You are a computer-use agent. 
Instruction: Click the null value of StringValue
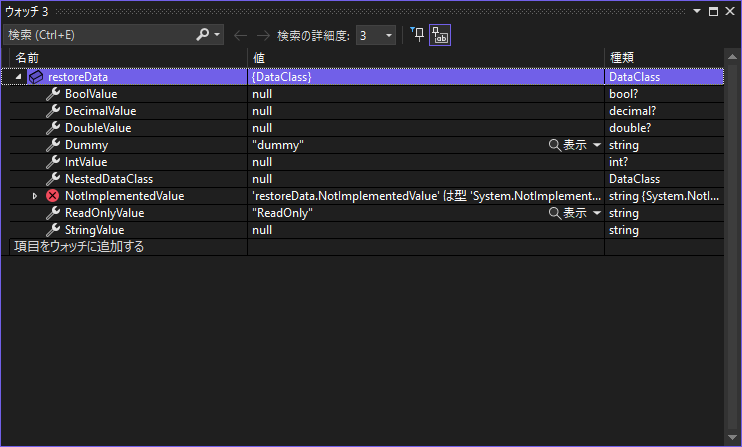(x=262, y=230)
